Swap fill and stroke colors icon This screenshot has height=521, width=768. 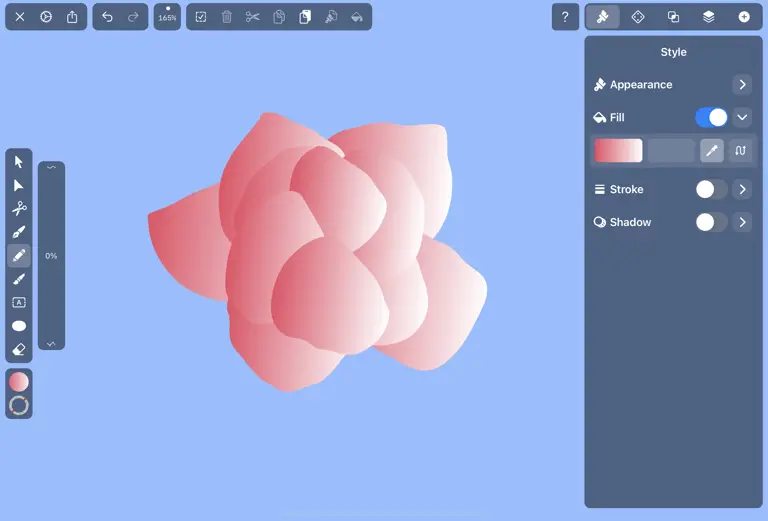(741, 150)
